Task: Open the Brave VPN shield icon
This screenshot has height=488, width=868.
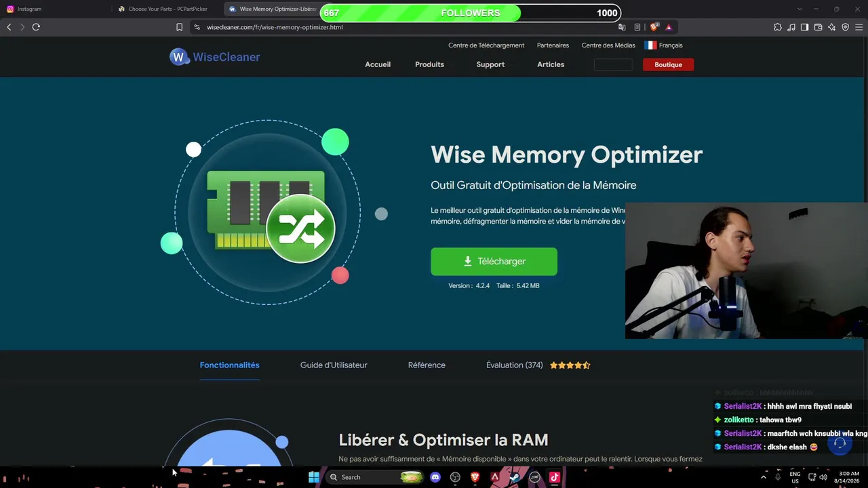Action: (845, 27)
